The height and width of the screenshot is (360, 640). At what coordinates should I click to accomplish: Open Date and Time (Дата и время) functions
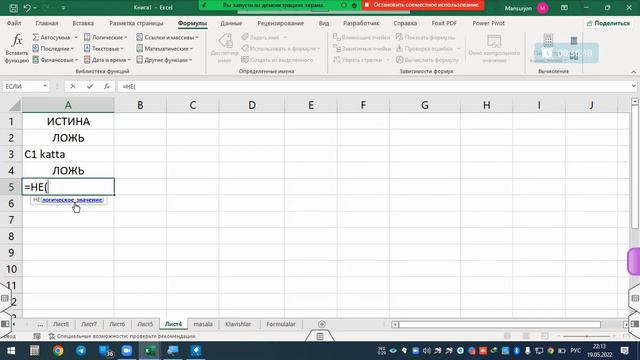pyautogui.click(x=107, y=60)
